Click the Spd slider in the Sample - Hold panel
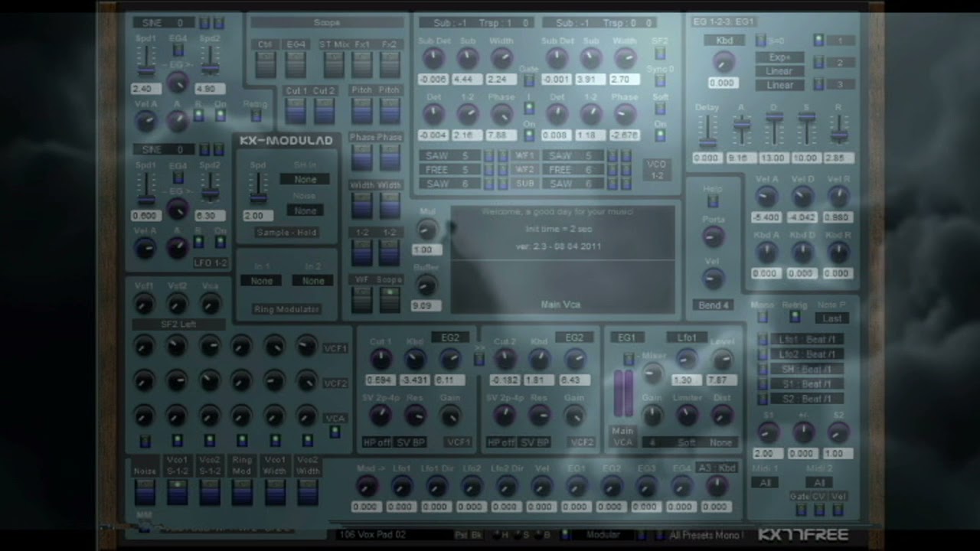 (x=258, y=188)
